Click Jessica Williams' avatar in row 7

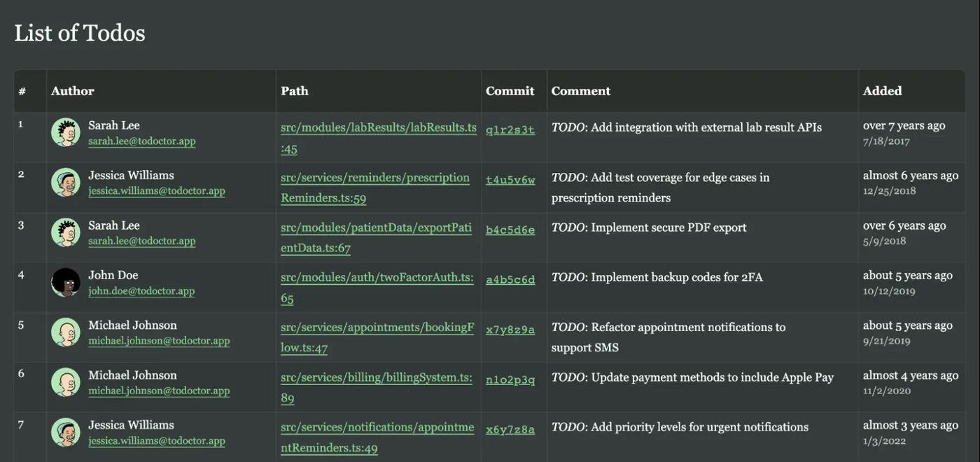coord(66,433)
